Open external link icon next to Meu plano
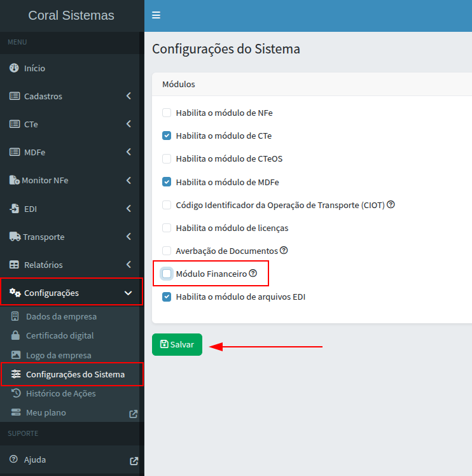This screenshot has width=472, height=476. click(x=134, y=413)
